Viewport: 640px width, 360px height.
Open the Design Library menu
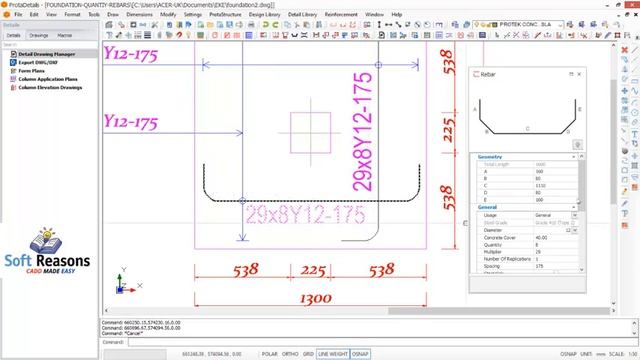point(264,14)
